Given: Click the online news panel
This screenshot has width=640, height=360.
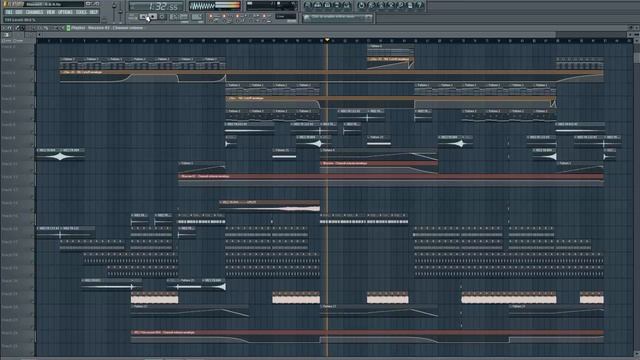Looking at the screenshot, I should click(x=338, y=18).
